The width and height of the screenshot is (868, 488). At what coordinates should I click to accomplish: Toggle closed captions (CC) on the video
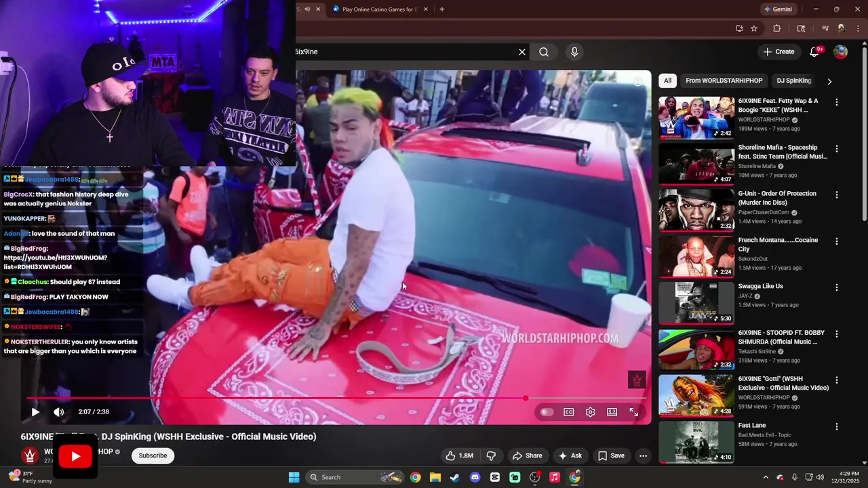pos(569,412)
